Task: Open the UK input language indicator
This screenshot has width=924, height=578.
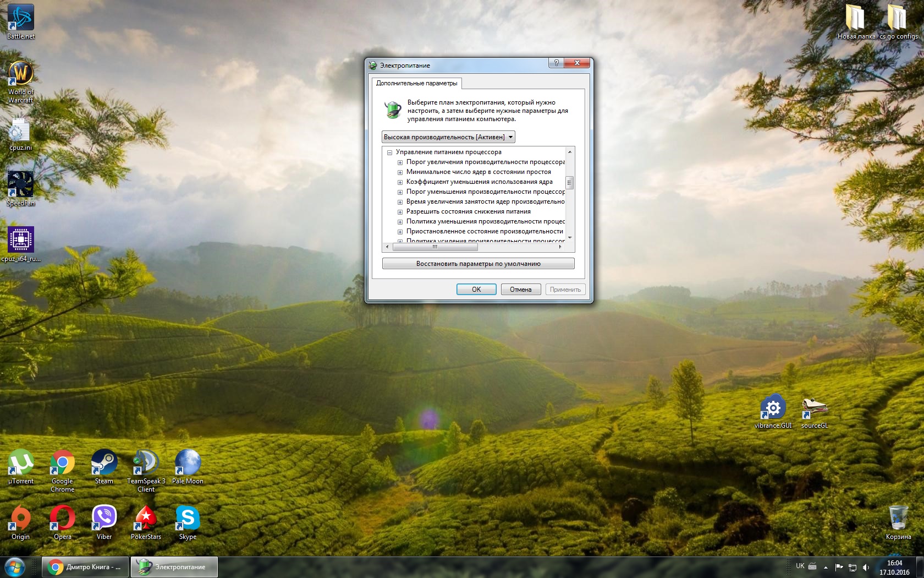Action: tap(800, 566)
